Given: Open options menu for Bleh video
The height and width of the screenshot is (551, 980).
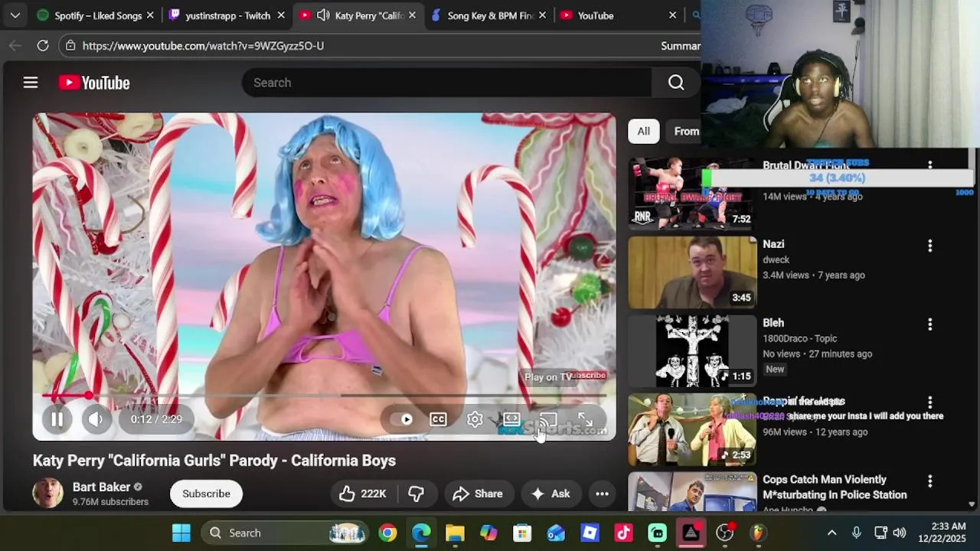Looking at the screenshot, I should click(x=930, y=324).
